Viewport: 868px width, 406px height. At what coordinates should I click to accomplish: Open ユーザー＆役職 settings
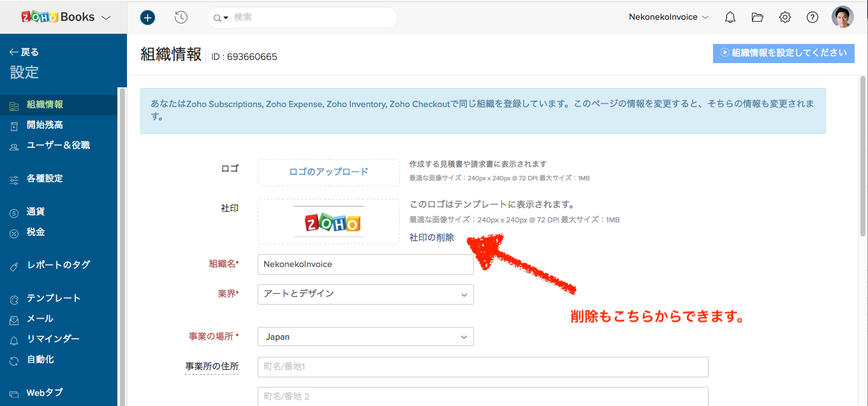point(59,145)
